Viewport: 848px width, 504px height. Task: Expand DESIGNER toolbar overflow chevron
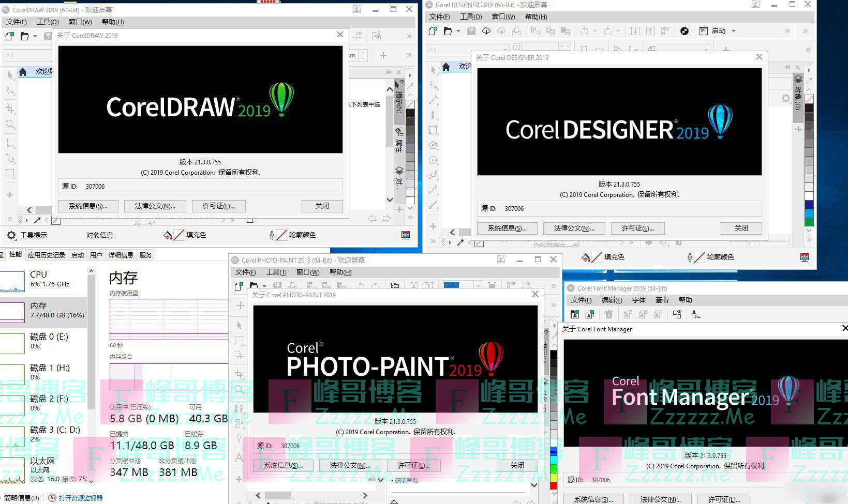(787, 31)
